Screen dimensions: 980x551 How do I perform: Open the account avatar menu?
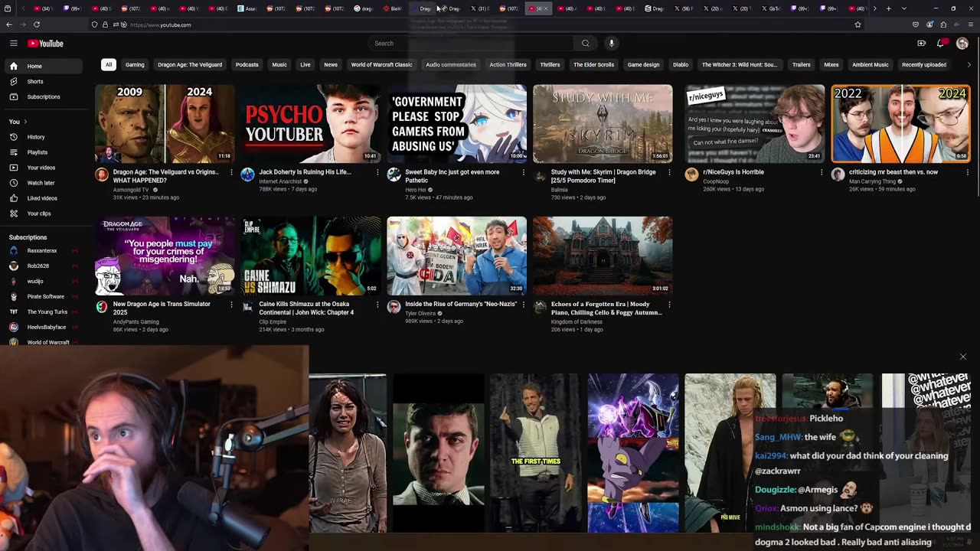pyautogui.click(x=962, y=44)
